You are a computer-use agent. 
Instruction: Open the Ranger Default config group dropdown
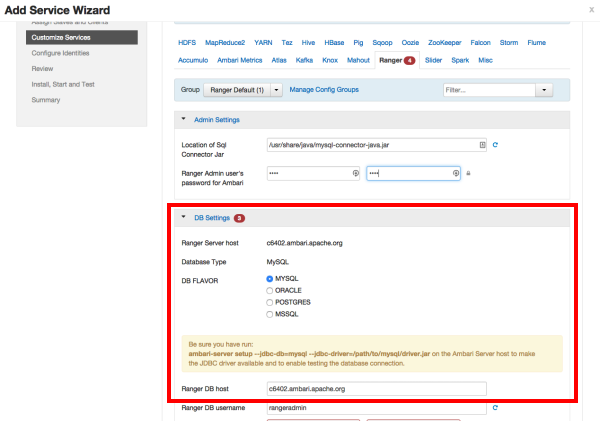point(243,90)
